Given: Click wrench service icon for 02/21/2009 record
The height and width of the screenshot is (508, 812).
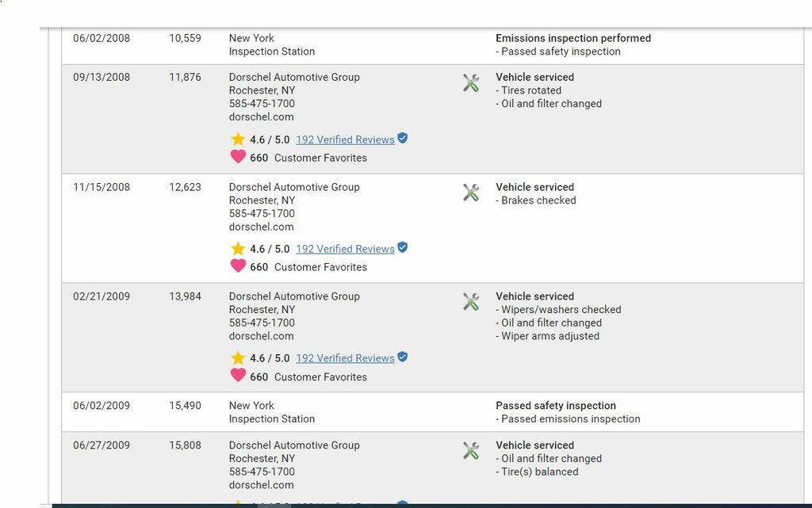Looking at the screenshot, I should [x=471, y=302].
